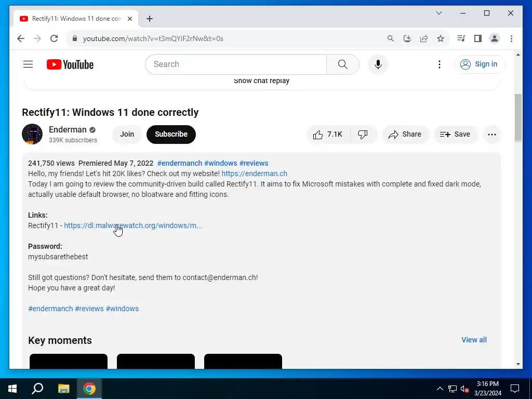The width and height of the screenshot is (532, 399).
Task: Open a new tab with plus button
Action: [x=150, y=19]
